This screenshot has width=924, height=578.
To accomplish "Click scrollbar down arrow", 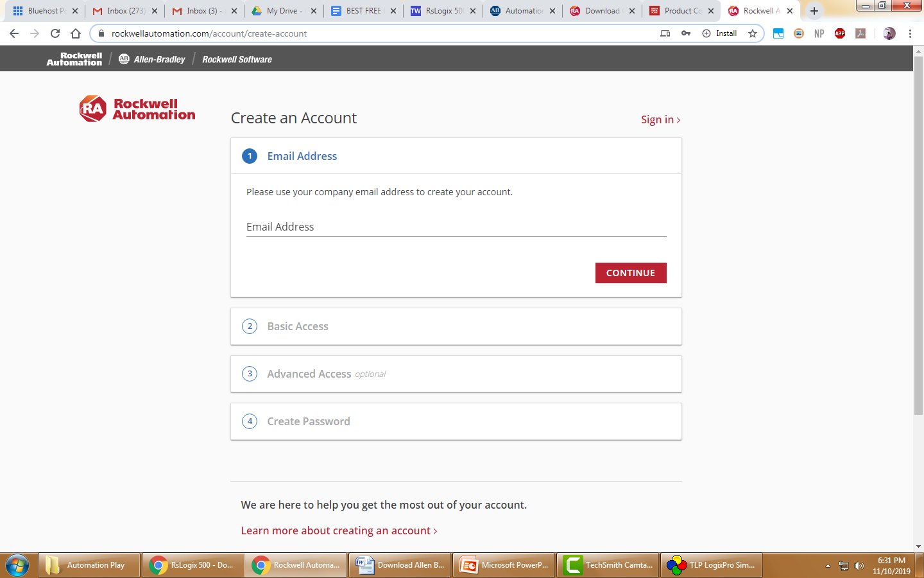I will (x=918, y=547).
